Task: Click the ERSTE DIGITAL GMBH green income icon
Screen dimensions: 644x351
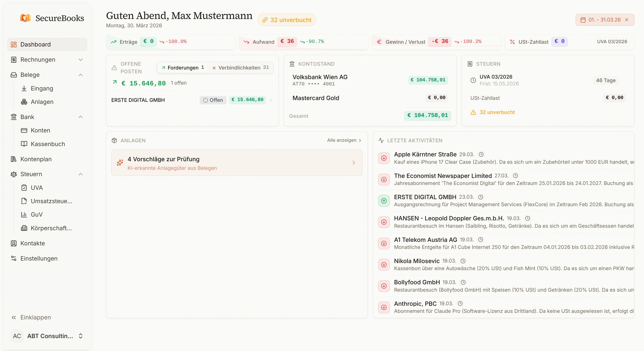Action: click(x=384, y=201)
